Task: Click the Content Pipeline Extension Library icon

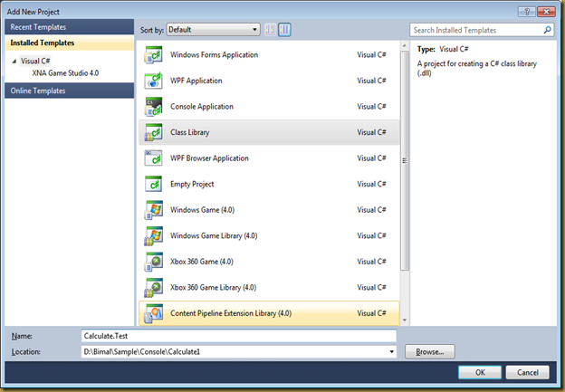Action: coord(154,313)
